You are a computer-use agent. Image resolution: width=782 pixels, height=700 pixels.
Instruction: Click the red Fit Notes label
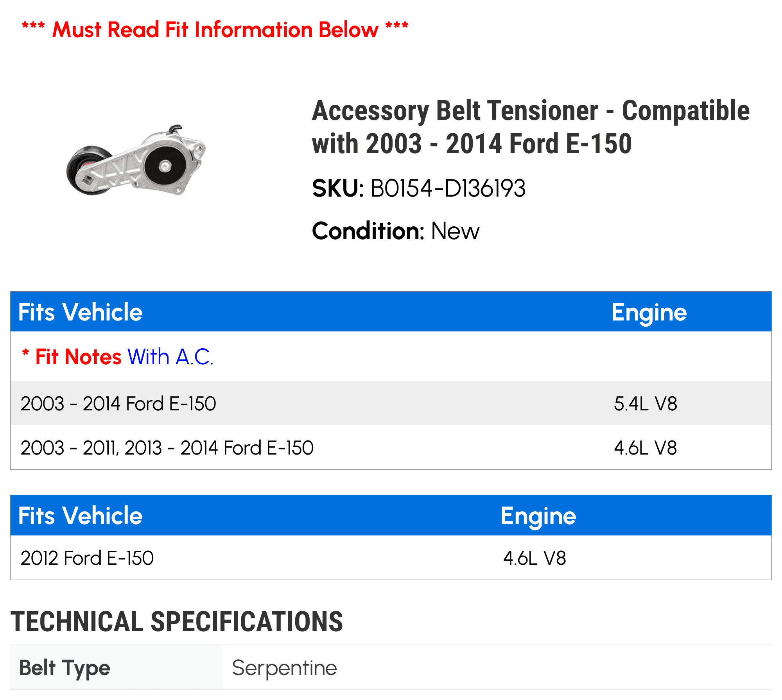coord(79,357)
